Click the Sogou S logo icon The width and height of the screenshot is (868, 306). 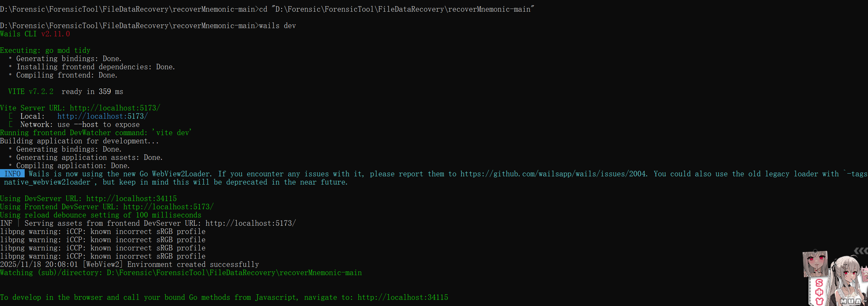tap(819, 283)
